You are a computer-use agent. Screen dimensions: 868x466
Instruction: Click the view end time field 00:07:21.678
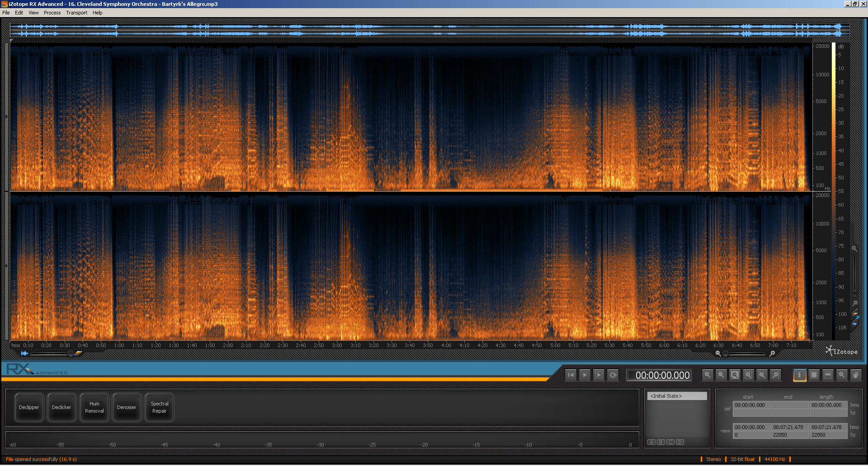click(790, 427)
